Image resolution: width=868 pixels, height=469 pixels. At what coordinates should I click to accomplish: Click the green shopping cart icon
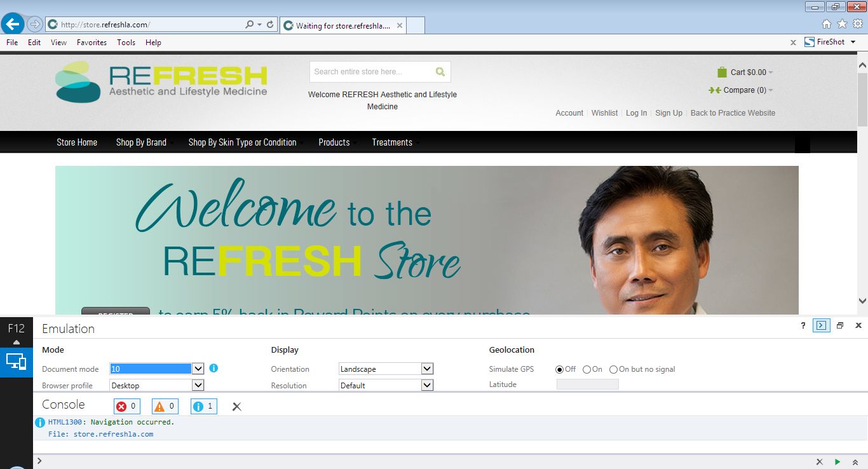(722, 72)
